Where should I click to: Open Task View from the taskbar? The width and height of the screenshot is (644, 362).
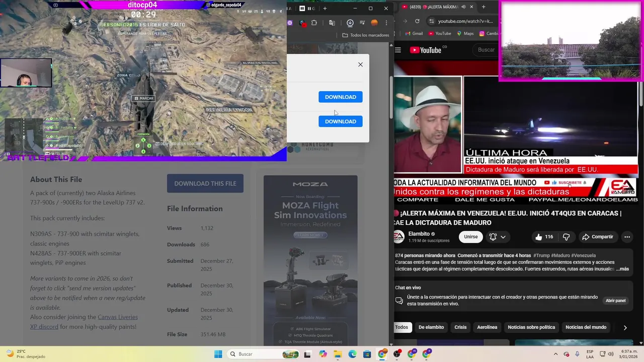click(x=307, y=354)
